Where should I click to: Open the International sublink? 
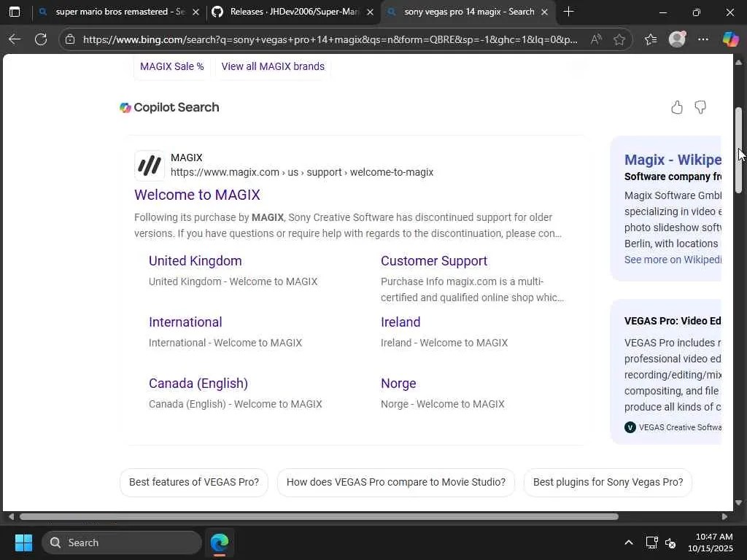[x=185, y=322]
